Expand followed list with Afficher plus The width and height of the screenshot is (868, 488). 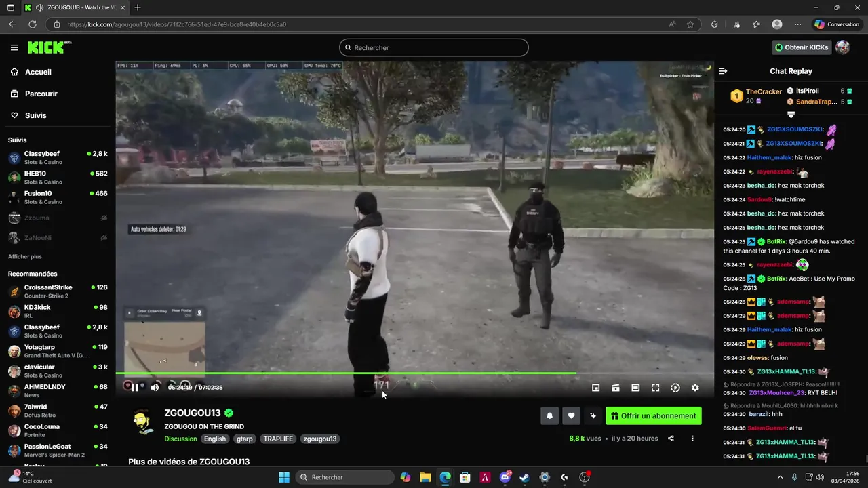tap(25, 257)
